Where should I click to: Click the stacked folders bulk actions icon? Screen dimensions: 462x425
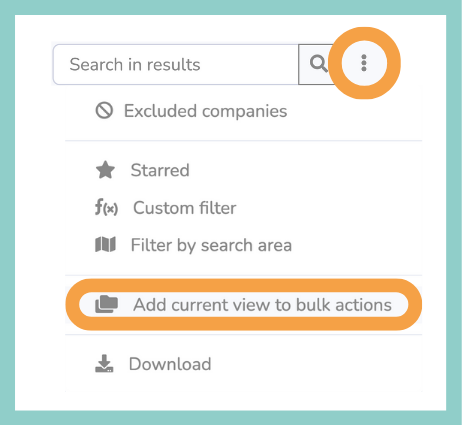[106, 304]
